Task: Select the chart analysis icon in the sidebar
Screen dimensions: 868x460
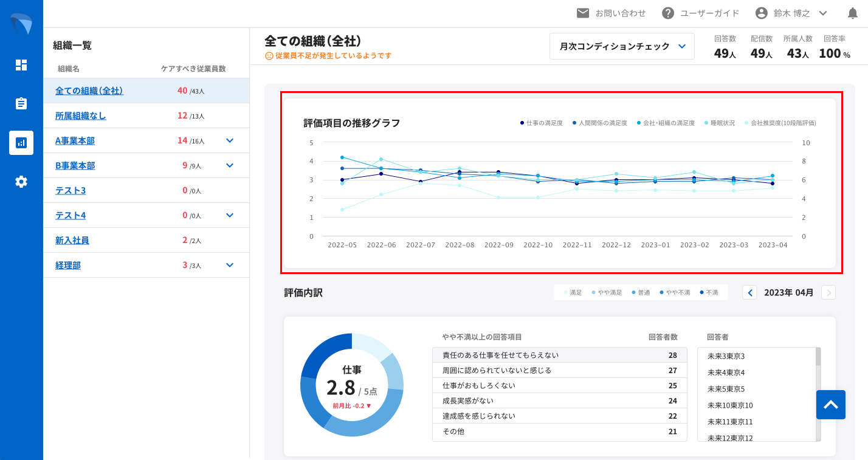Action: (21, 143)
